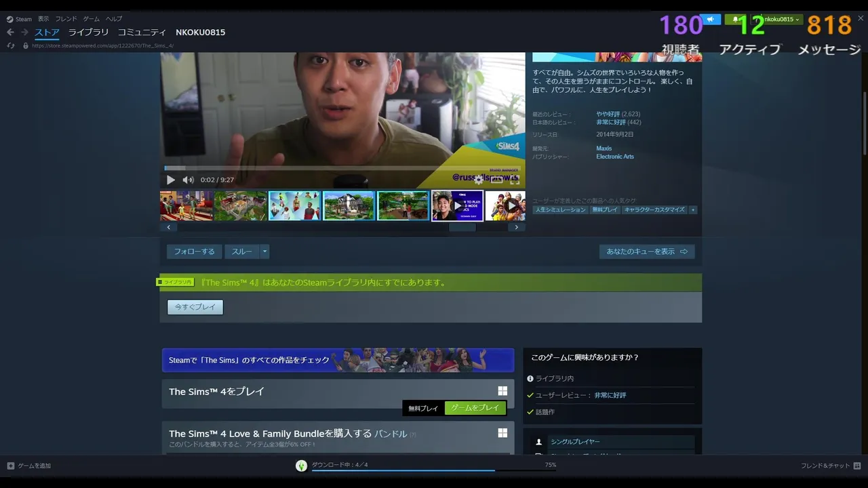This screenshot has height=488, width=868.
Task: Open bundle info question mark
Action: pos(413,434)
